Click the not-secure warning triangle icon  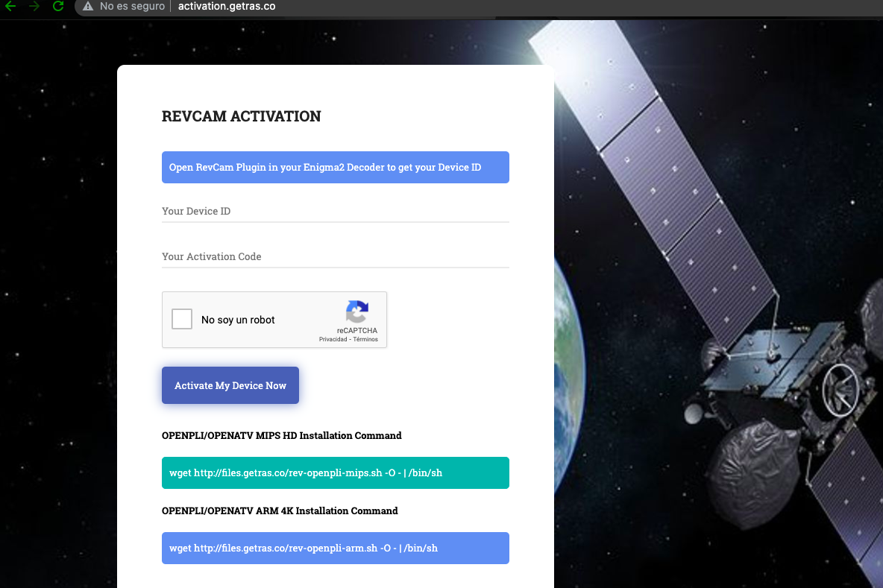tap(88, 7)
